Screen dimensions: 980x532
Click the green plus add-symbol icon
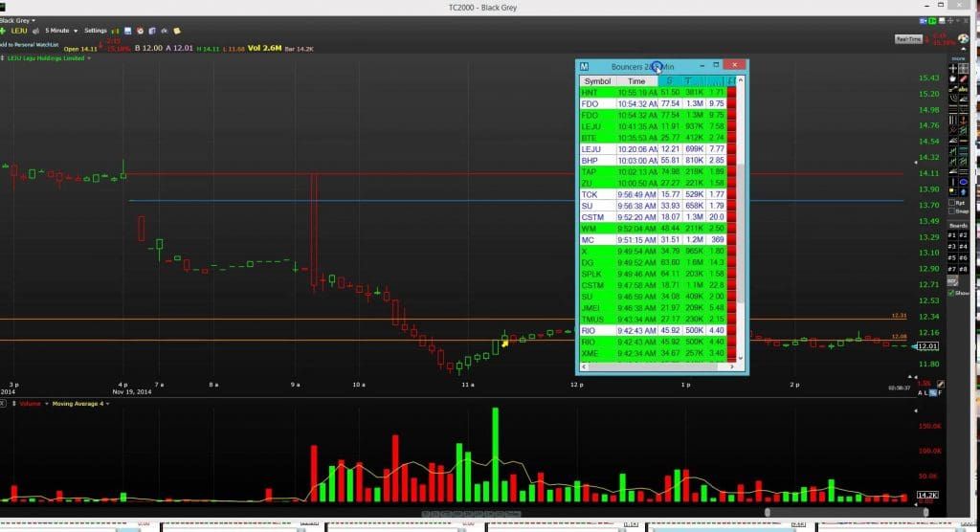pos(3,31)
